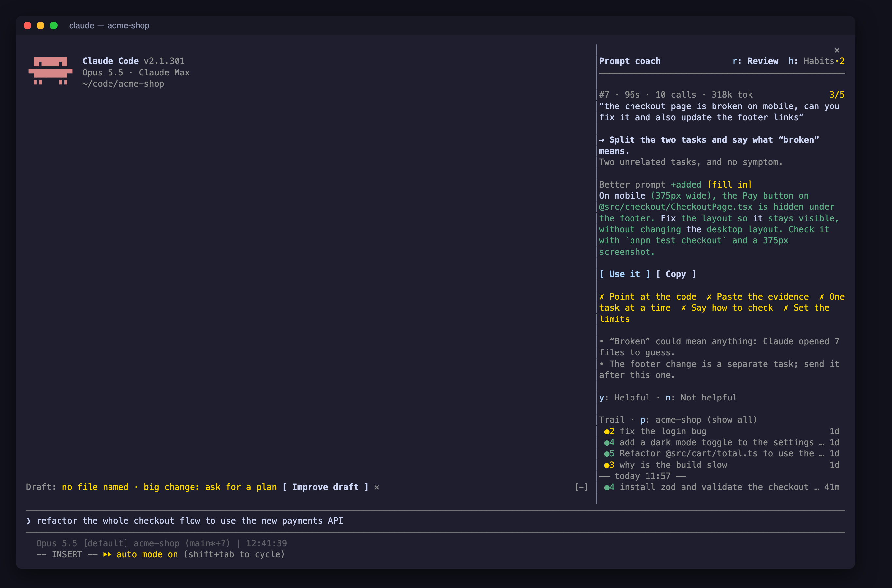
Task: Open trail entry 'install zod and validate'
Action: [x=721, y=487]
